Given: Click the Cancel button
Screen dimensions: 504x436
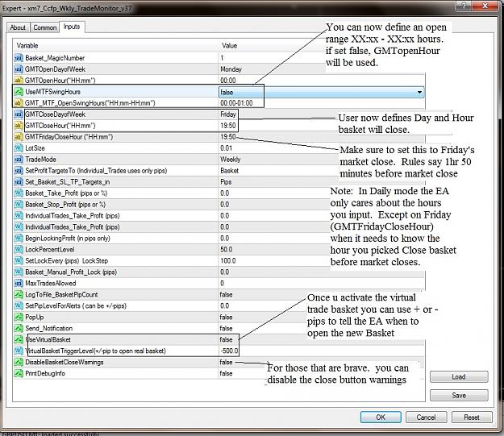Looking at the screenshot, I should pyautogui.click(x=427, y=417).
